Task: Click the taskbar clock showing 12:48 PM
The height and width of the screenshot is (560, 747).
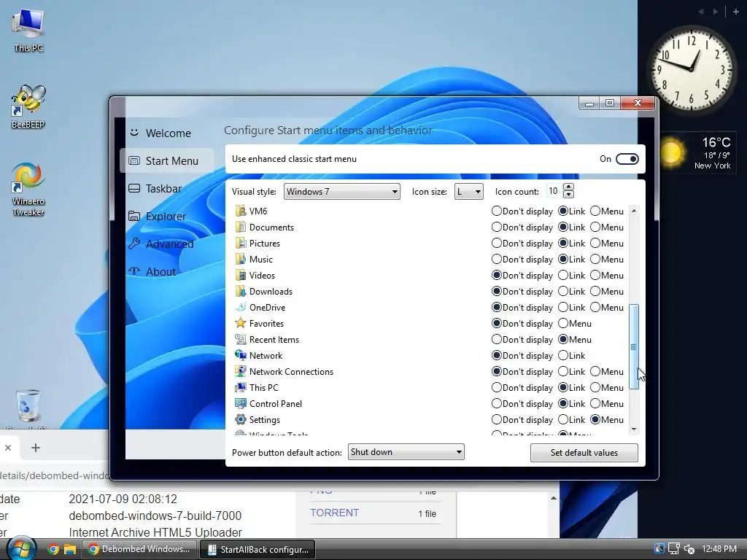Action: tap(719, 549)
